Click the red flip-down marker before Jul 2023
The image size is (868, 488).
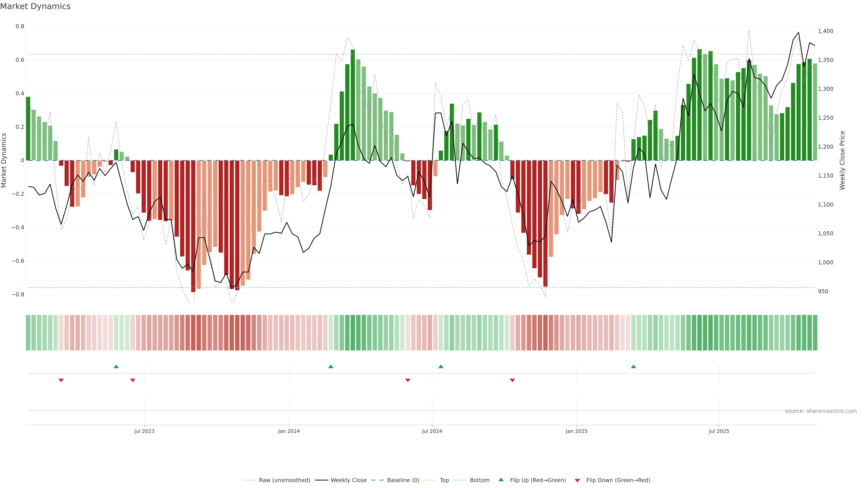(x=133, y=380)
